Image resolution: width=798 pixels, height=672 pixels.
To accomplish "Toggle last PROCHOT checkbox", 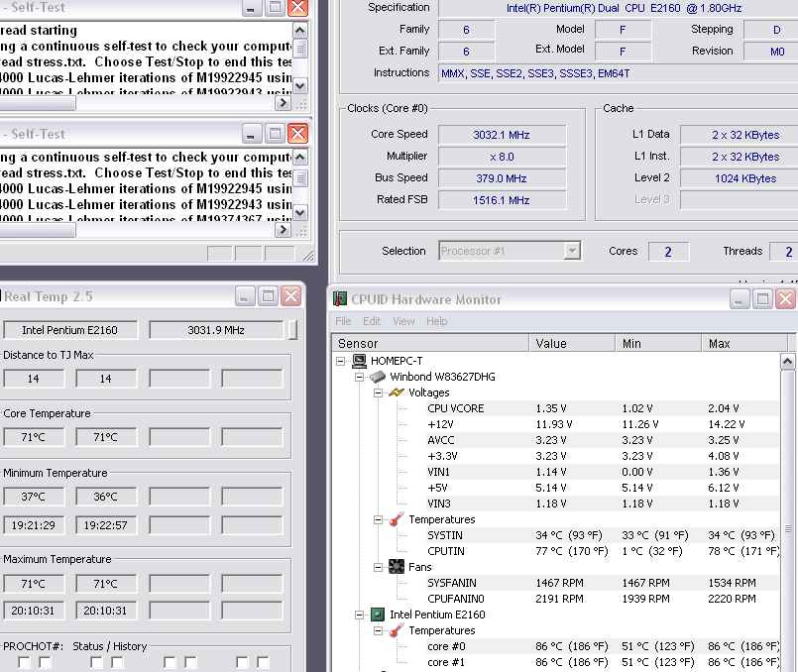I will (263, 662).
